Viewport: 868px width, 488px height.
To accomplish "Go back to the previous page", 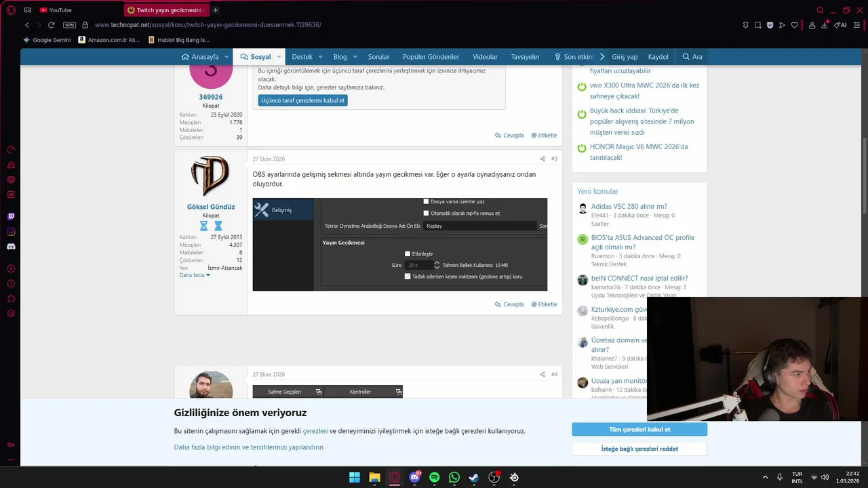I will click(x=27, y=25).
